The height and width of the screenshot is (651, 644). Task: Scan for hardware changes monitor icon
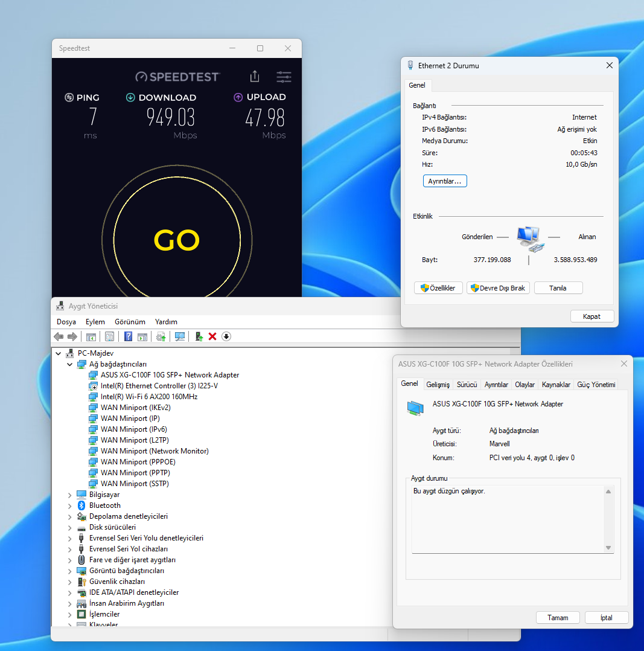tap(180, 337)
